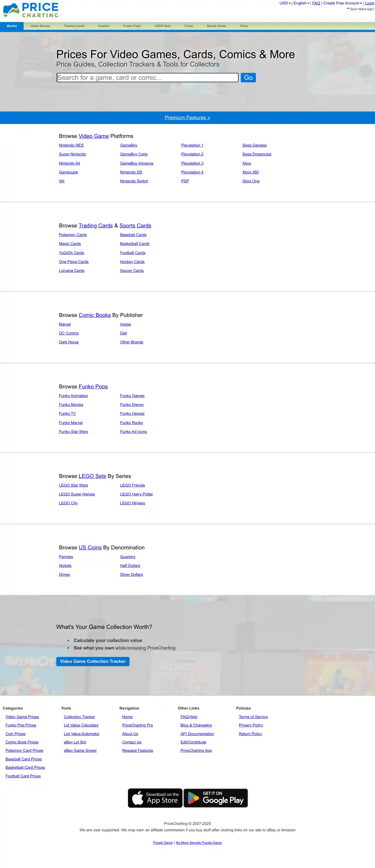Focus the game, card or comic search box
This screenshot has height=868, width=375.
coord(147,78)
